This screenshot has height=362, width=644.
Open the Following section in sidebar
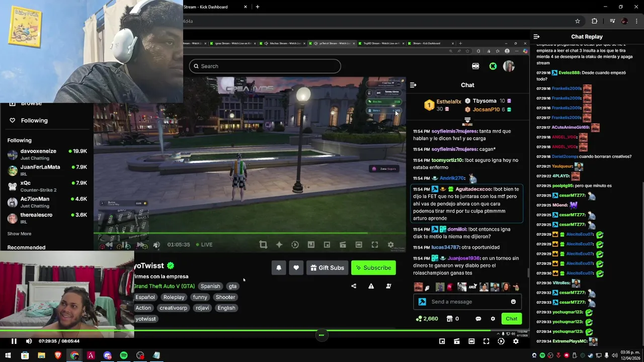34,121
